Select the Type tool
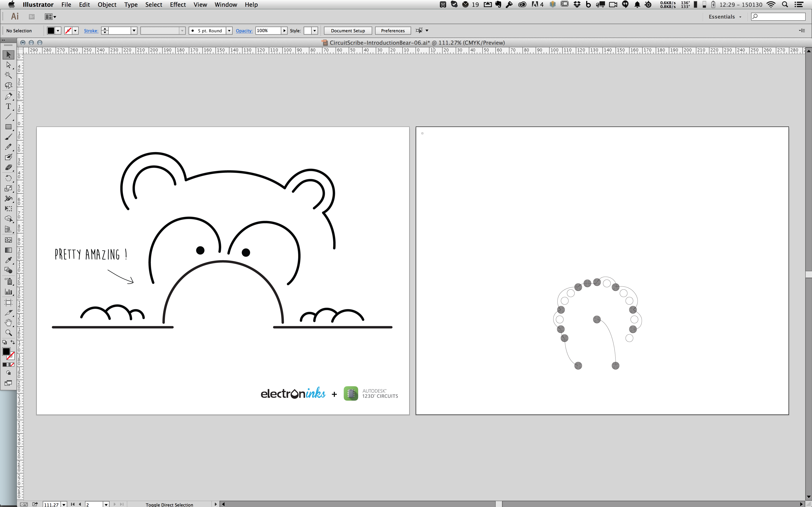 (8, 107)
